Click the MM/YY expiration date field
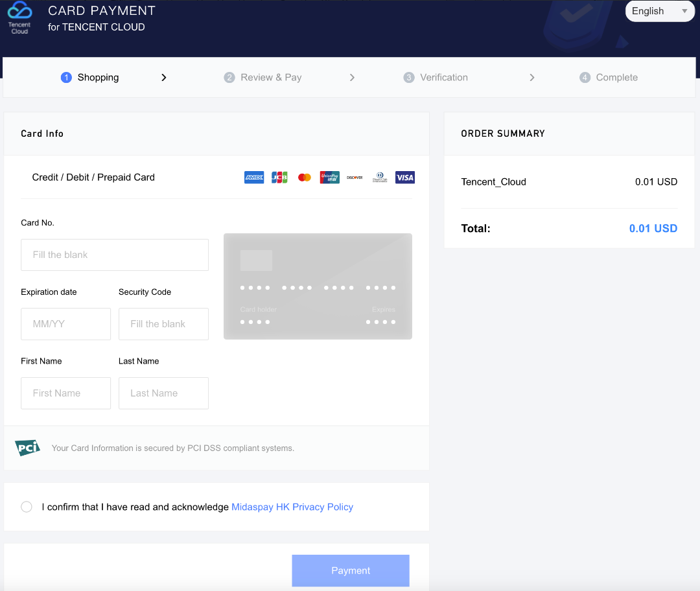 (x=65, y=324)
